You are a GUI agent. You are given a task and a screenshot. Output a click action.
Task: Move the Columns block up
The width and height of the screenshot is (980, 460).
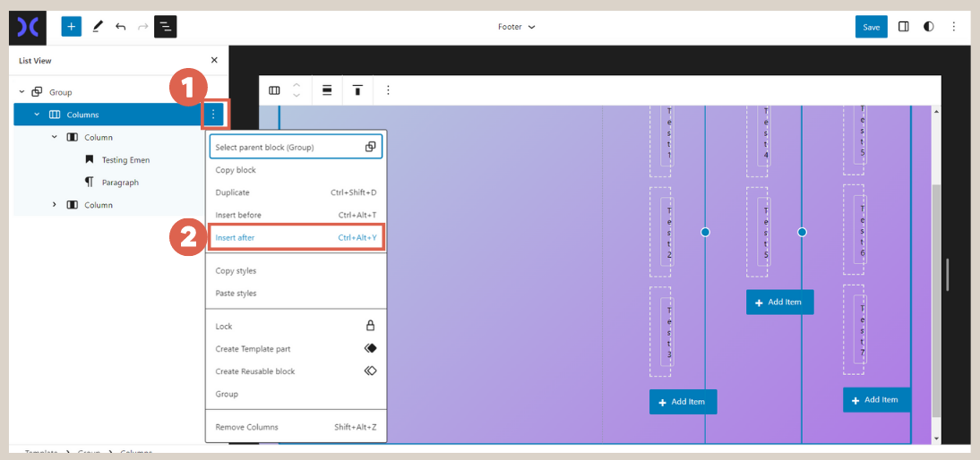(x=297, y=85)
